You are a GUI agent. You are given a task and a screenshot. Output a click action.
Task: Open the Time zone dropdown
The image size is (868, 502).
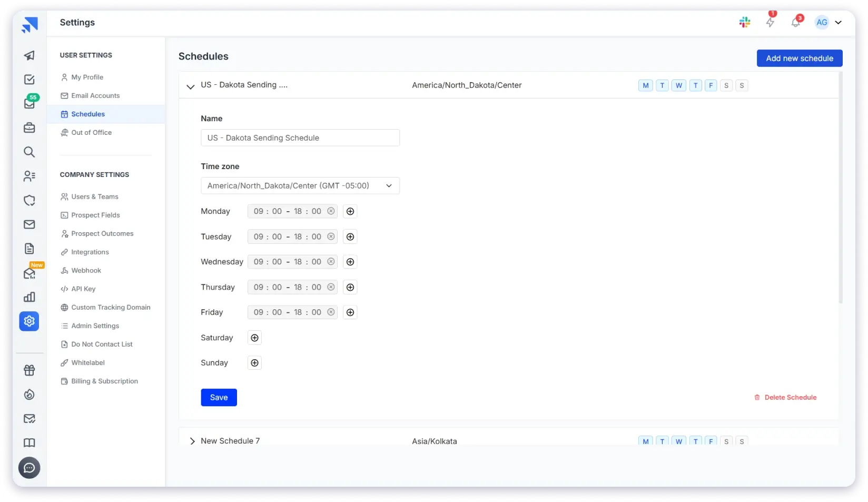click(x=300, y=185)
